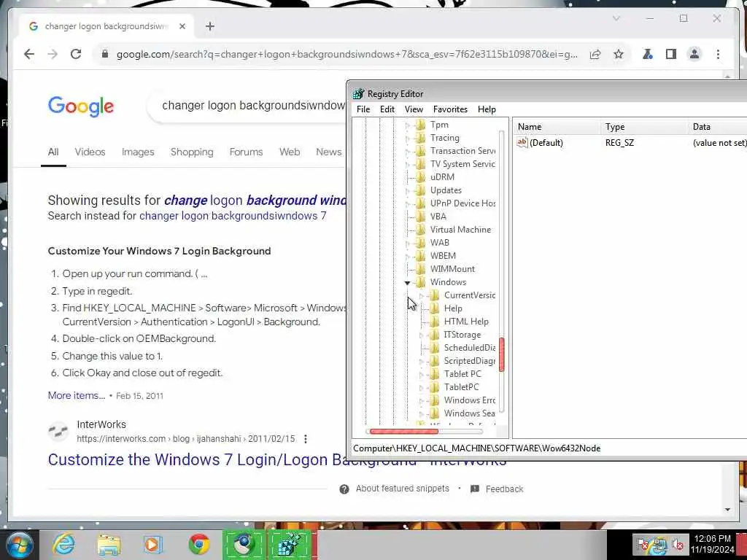Screen dimensions: 747x560
Task: Toggle Chrome side panel
Action: click(x=671, y=54)
